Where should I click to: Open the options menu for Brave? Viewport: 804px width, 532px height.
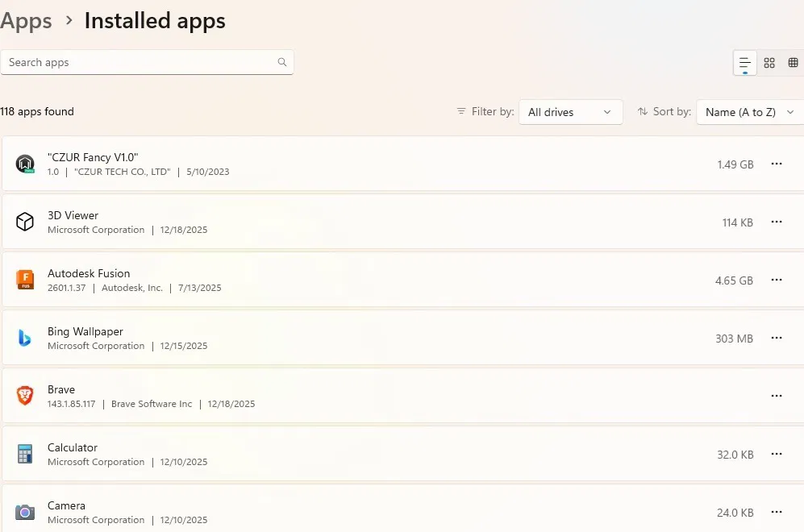(777, 396)
